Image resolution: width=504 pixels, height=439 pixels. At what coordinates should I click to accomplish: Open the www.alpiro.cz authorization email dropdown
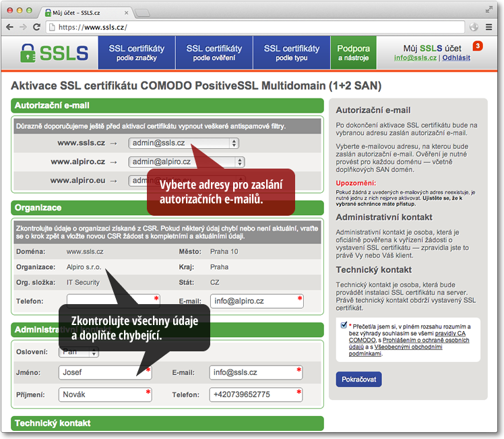coord(187,162)
